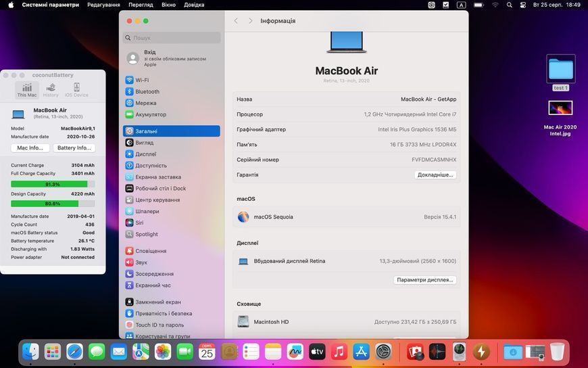The width and height of the screenshot is (588, 368).
Task: Open App Store from the Dock
Action: click(361, 352)
